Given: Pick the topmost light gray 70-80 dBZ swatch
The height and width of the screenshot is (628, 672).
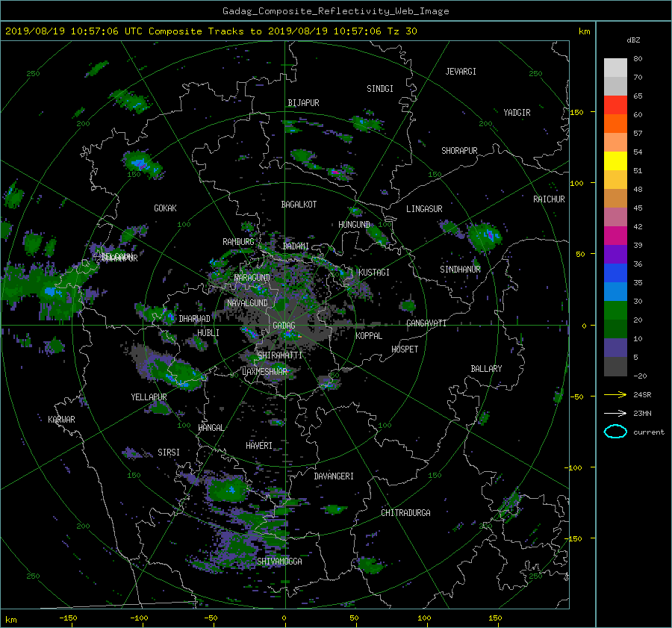Looking at the screenshot, I should pos(615,68).
